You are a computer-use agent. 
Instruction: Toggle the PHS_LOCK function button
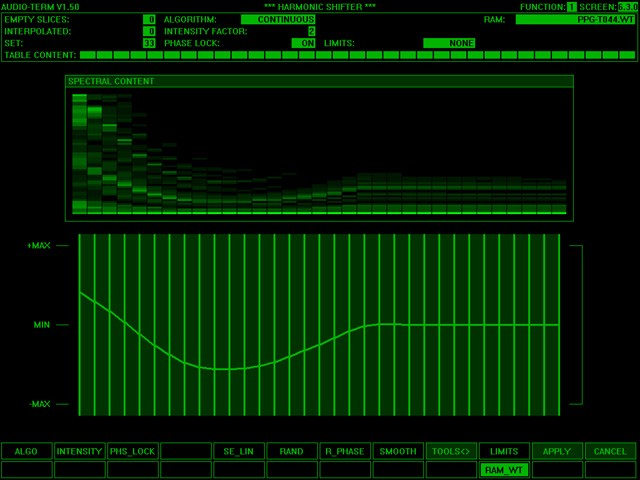coord(133,451)
